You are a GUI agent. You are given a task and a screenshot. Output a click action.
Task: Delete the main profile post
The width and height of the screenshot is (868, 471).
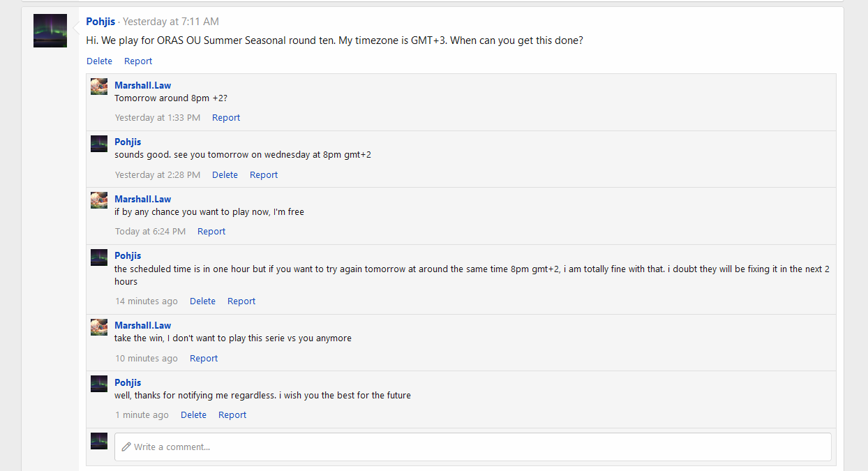[x=99, y=61]
